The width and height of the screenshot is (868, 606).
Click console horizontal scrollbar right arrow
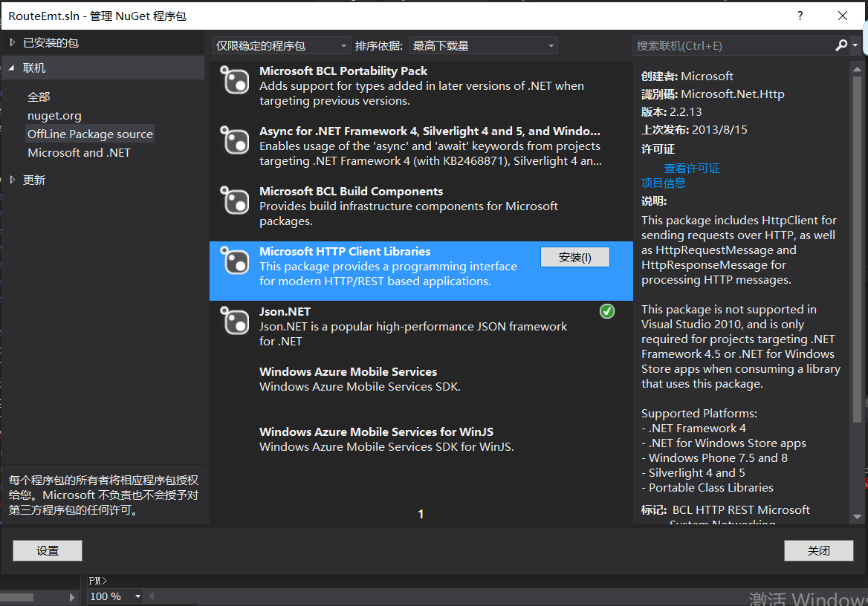point(72,597)
